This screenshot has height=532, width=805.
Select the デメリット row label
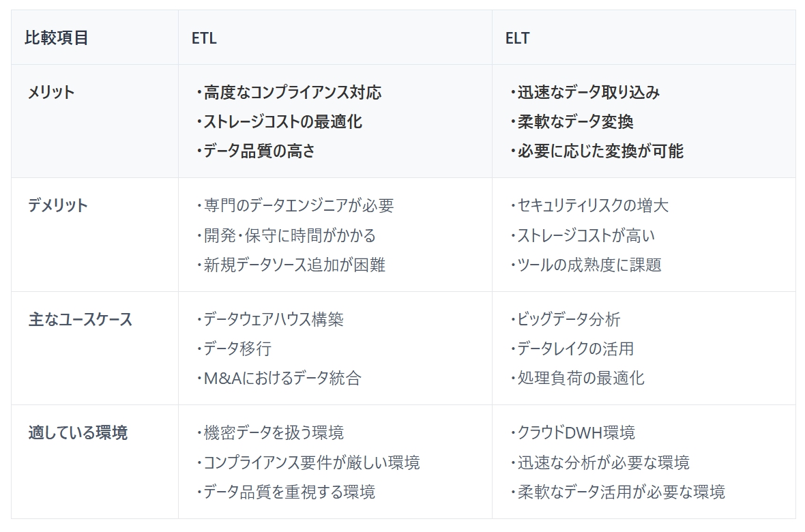pos(58,205)
